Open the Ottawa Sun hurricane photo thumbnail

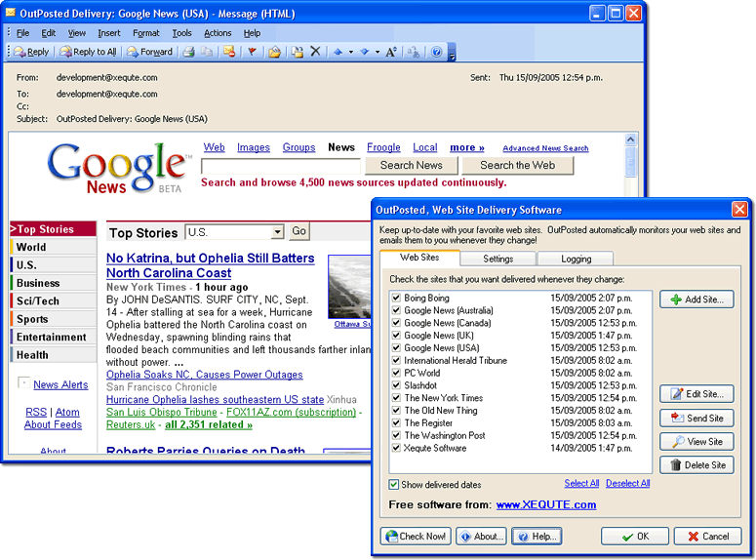349,287
